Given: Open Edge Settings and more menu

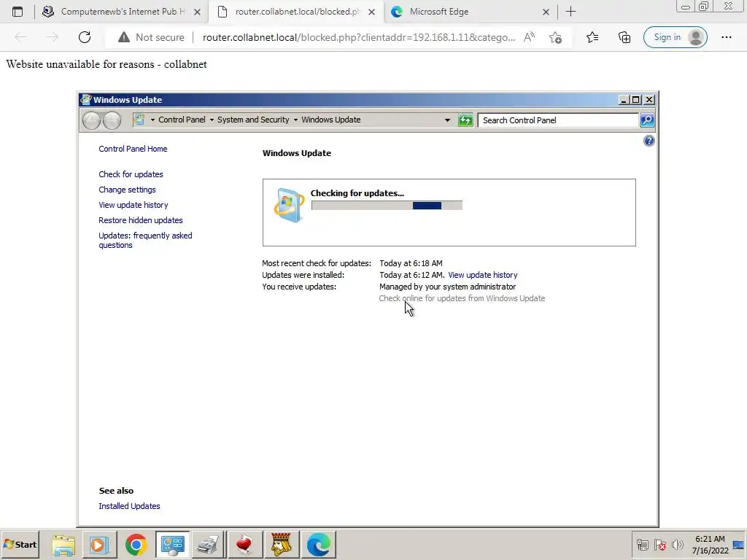Looking at the screenshot, I should click(727, 37).
